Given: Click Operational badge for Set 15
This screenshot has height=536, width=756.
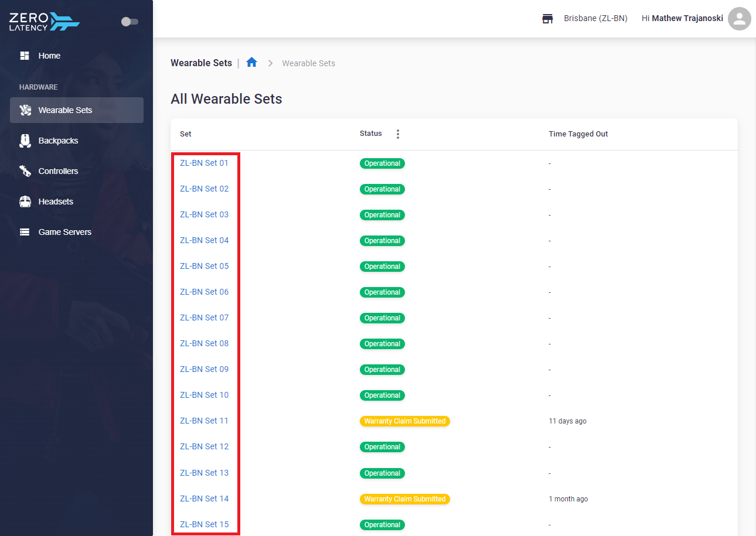Looking at the screenshot, I should click(382, 525).
